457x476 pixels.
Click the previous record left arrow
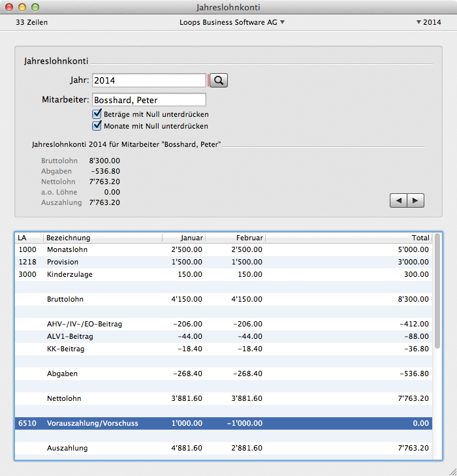point(398,200)
